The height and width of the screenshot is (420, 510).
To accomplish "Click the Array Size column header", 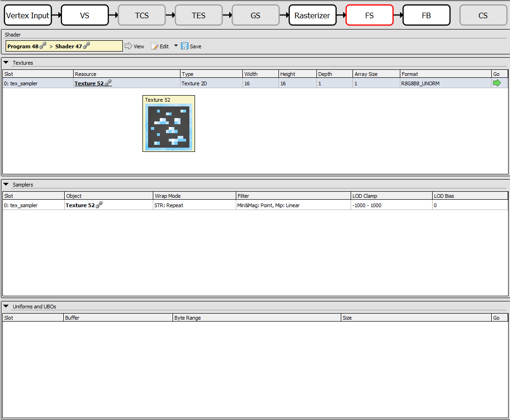I will pyautogui.click(x=376, y=74).
